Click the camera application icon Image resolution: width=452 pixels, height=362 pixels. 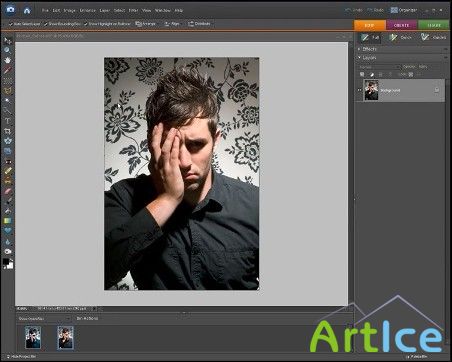click(x=10, y=10)
